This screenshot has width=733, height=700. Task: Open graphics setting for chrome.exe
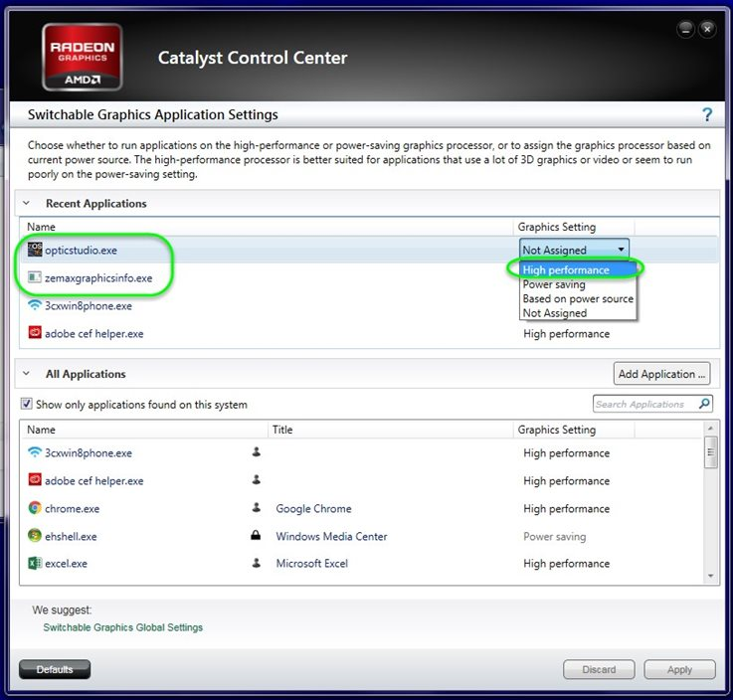pyautogui.click(x=566, y=508)
